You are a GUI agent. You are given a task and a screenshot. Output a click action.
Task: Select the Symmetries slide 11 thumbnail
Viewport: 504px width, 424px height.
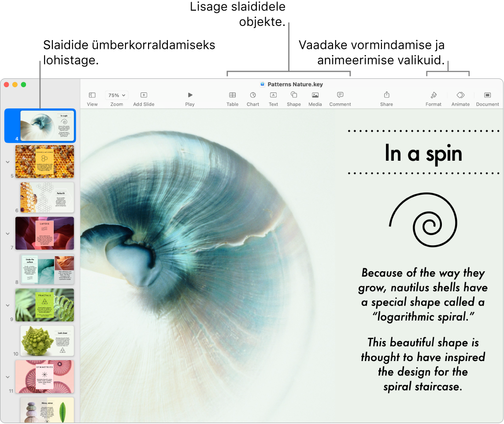point(44,376)
